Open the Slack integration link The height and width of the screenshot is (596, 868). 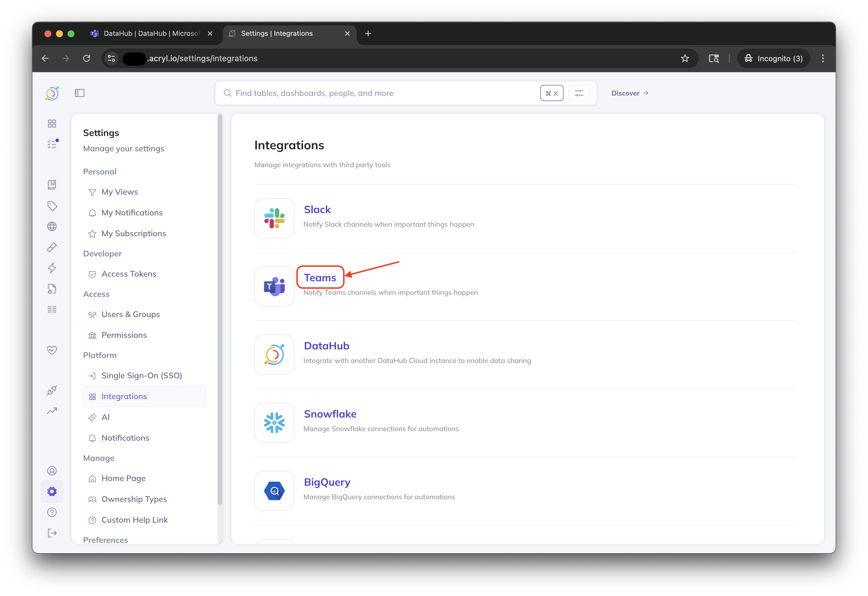(x=317, y=210)
